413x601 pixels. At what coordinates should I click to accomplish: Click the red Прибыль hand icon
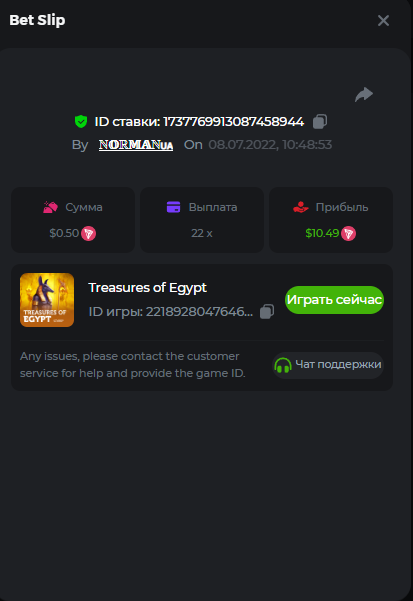301,207
